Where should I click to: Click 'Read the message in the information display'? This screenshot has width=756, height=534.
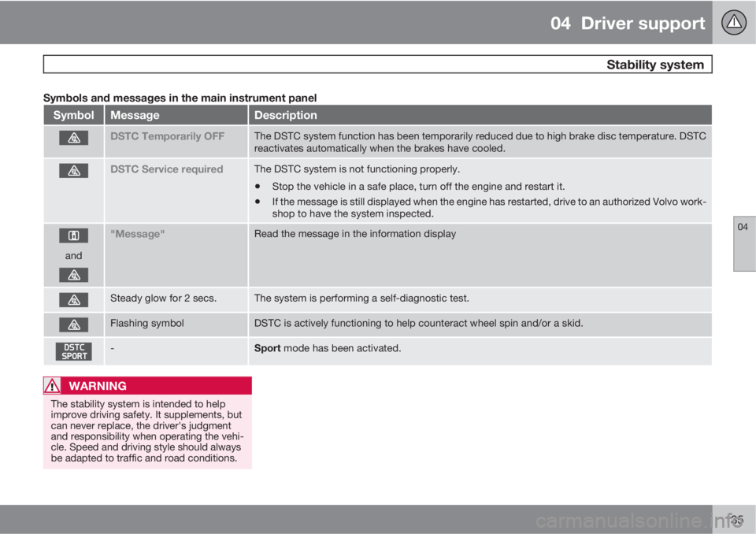coord(355,234)
